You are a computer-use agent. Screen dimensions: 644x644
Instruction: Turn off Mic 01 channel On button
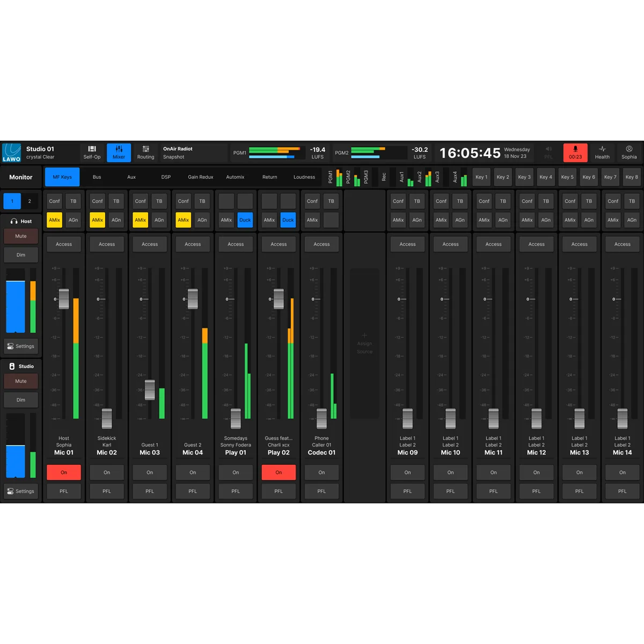[64, 472]
